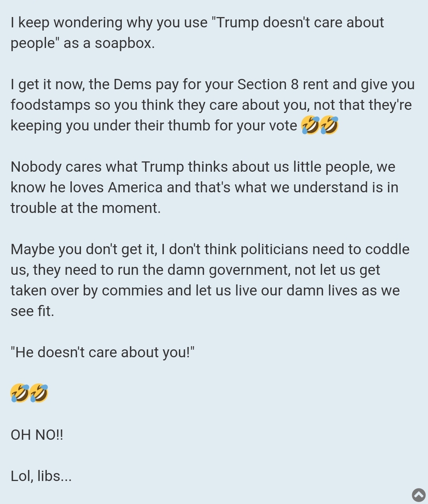Click the second emoji on the standalone emoji line
The height and width of the screenshot is (504, 428).
click(x=39, y=393)
